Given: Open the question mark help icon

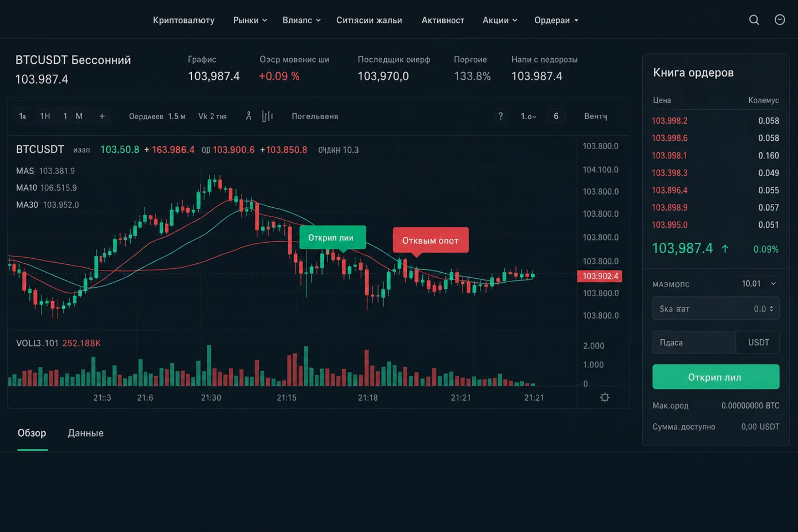Looking at the screenshot, I should point(500,116).
